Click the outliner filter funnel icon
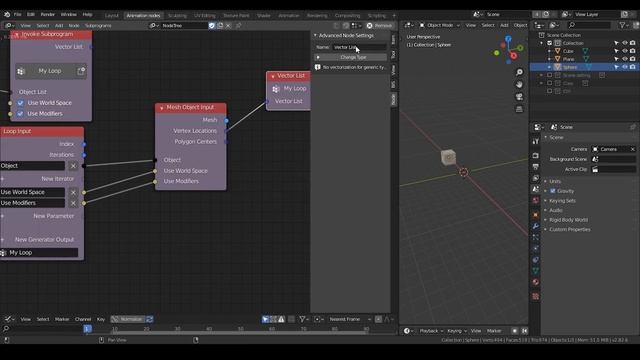 click(x=622, y=25)
